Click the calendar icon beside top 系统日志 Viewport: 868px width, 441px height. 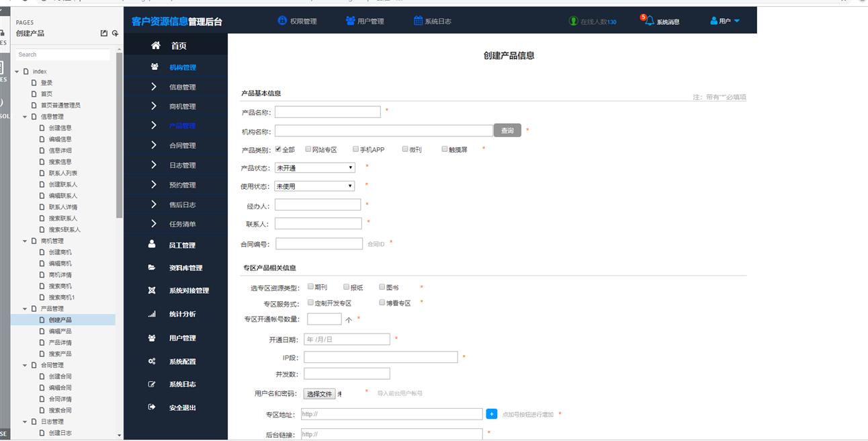coord(418,20)
